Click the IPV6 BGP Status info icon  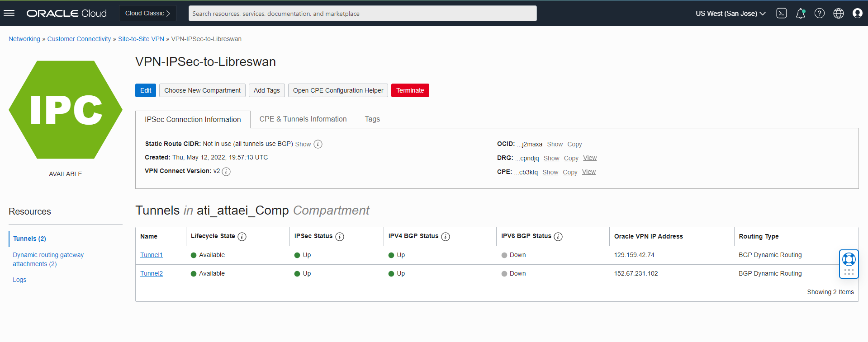click(558, 237)
